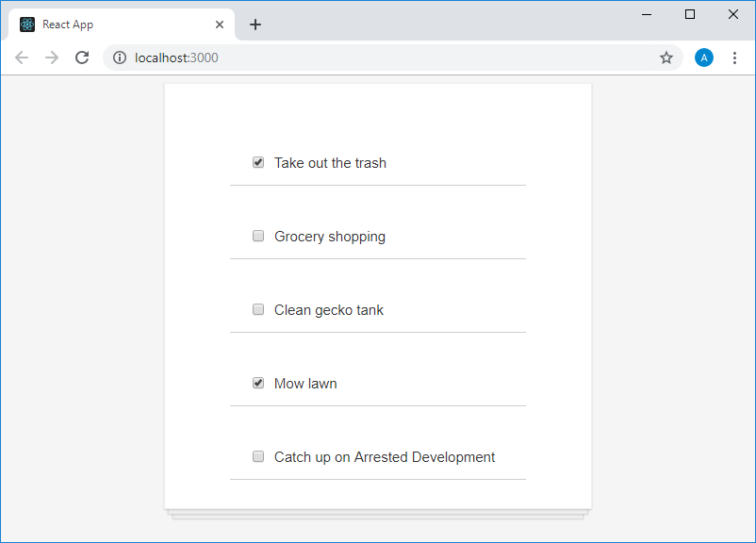This screenshot has width=756, height=543.
Task: Bookmark this page with the star
Action: (666, 58)
